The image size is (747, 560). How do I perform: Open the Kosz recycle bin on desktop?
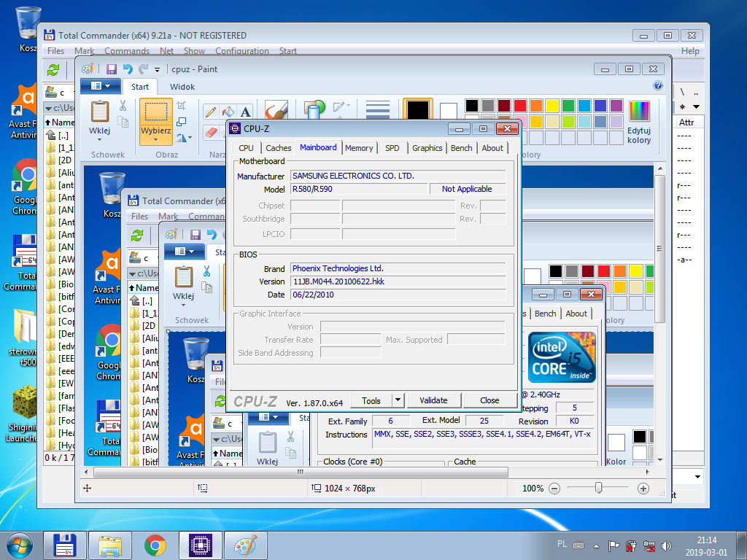click(28, 28)
